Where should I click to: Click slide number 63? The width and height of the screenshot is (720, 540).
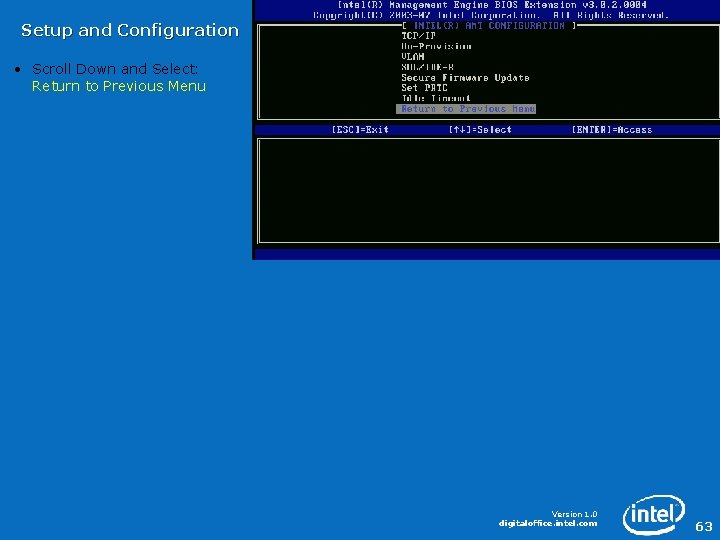coord(704,526)
